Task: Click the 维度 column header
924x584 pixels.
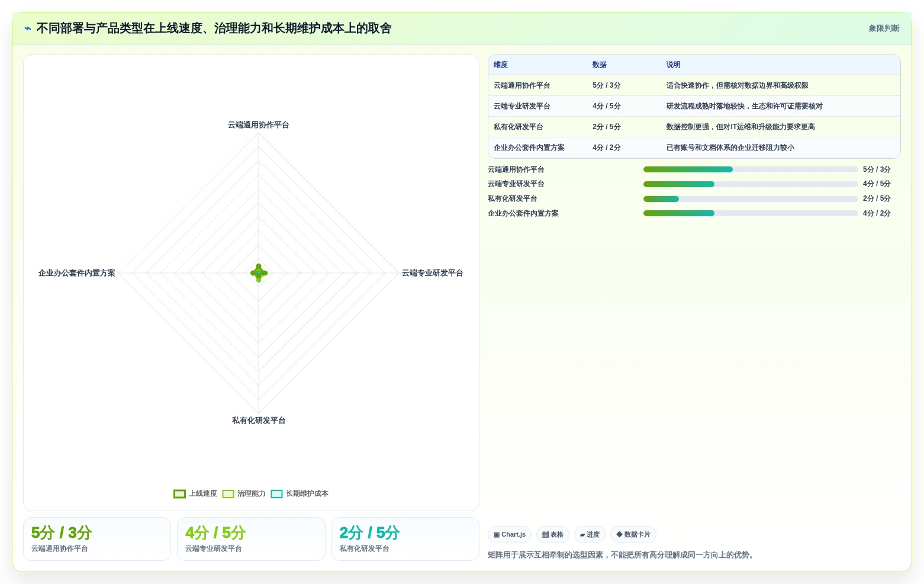Action: [x=501, y=65]
